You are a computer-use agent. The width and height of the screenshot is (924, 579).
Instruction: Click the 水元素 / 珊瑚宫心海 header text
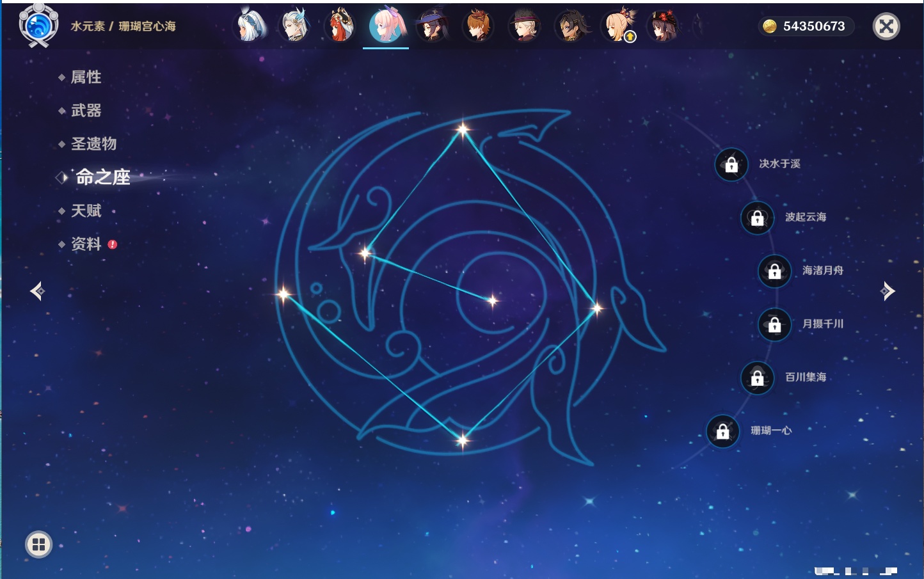(x=123, y=26)
